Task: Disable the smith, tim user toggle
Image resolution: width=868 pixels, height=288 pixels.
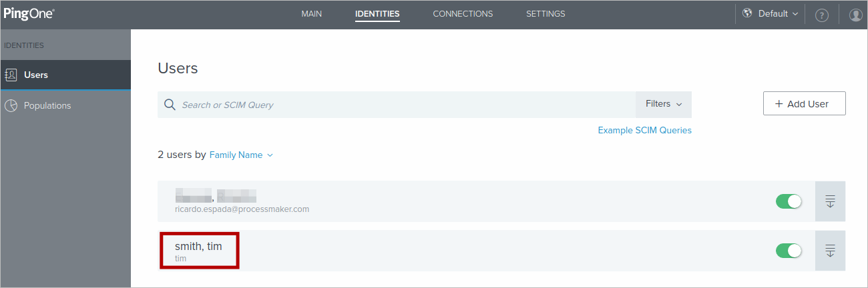Action: pyautogui.click(x=789, y=251)
